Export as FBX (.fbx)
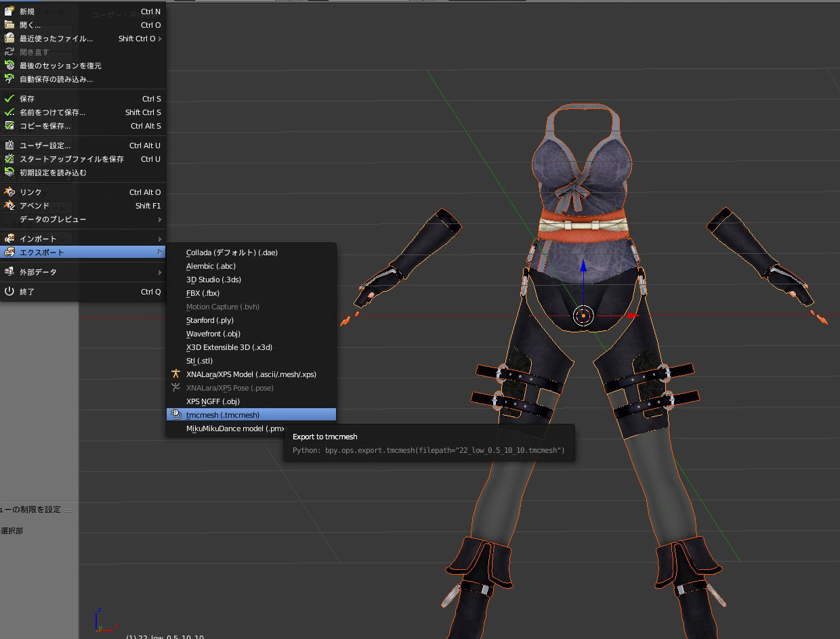The image size is (840, 639). coord(251,293)
